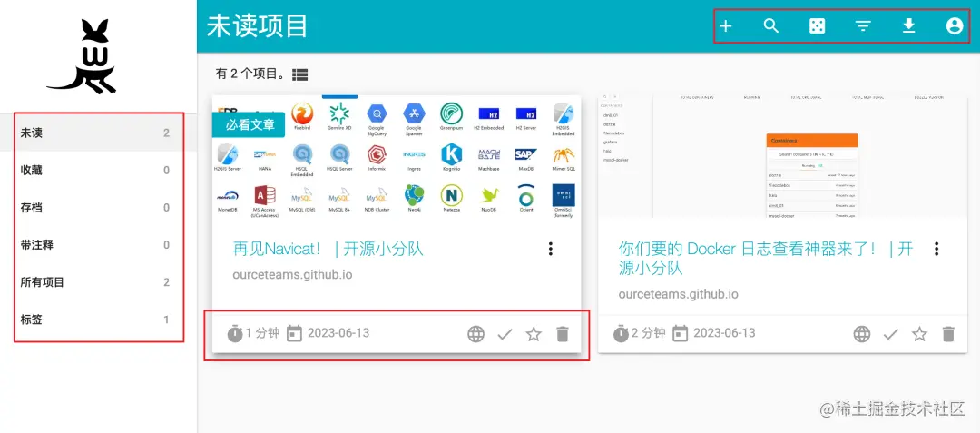The width and height of the screenshot is (980, 433).
Task: Click the 未读项目 page heading
Action: pyautogui.click(x=258, y=27)
